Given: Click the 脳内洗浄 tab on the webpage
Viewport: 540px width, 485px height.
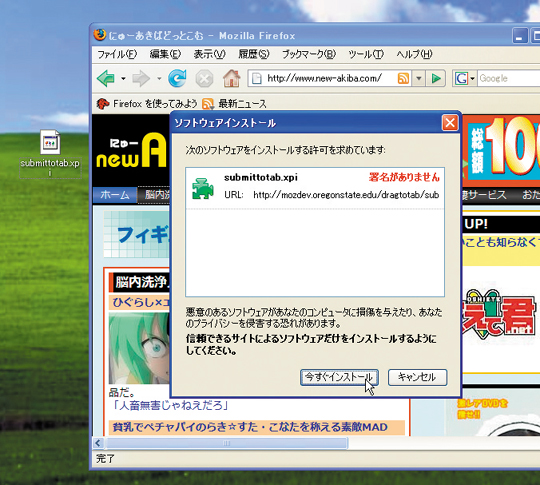Looking at the screenshot, I should 154,195.
